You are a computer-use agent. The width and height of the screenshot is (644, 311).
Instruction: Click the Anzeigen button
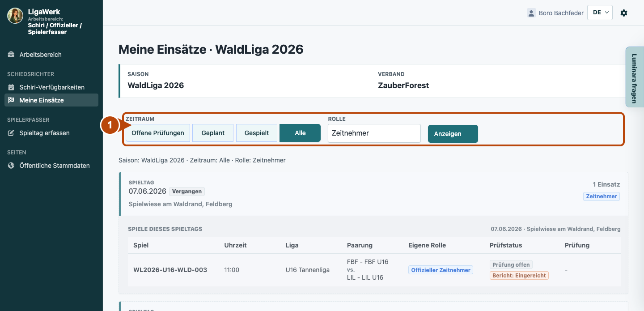[453, 134]
